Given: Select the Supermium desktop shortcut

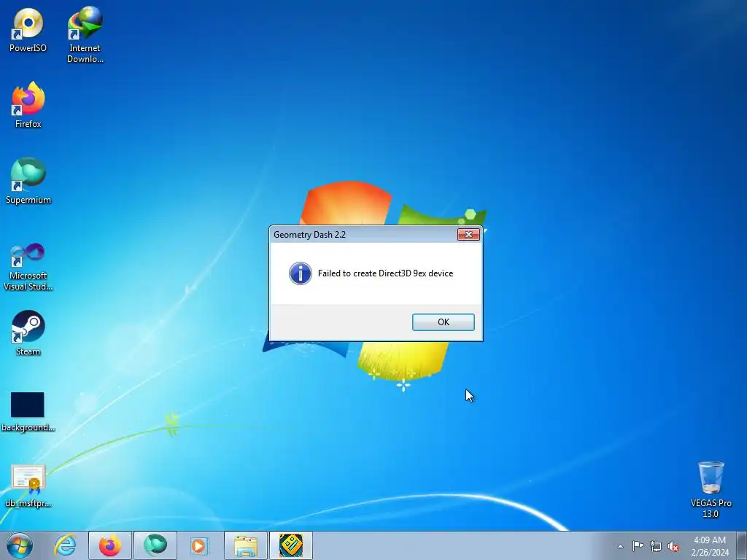Looking at the screenshot, I should 28,181.
